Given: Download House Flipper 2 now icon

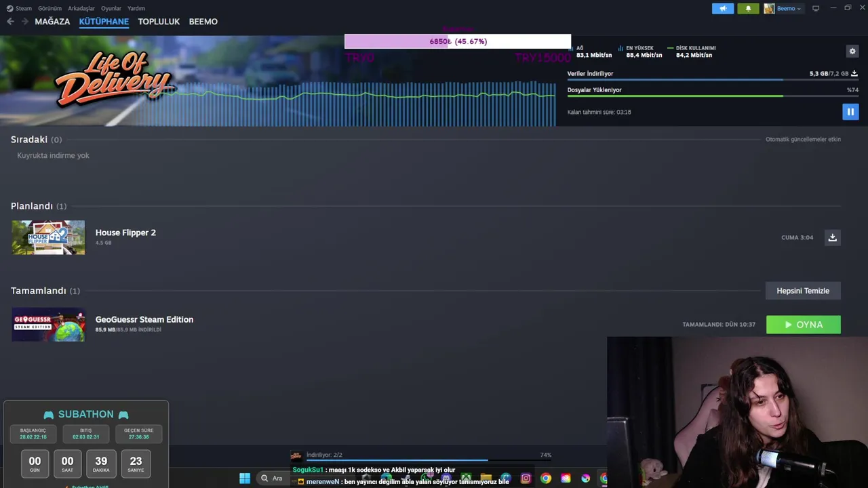Looking at the screenshot, I should [x=833, y=237].
